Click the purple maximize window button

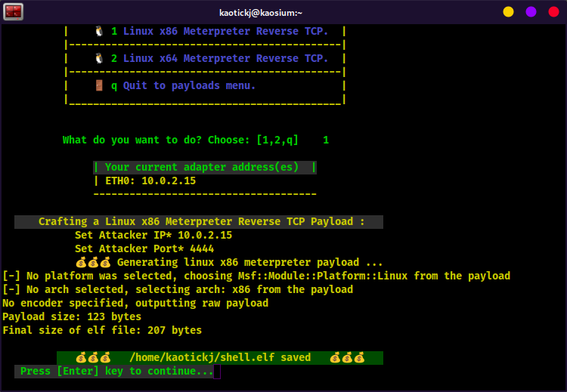531,12
